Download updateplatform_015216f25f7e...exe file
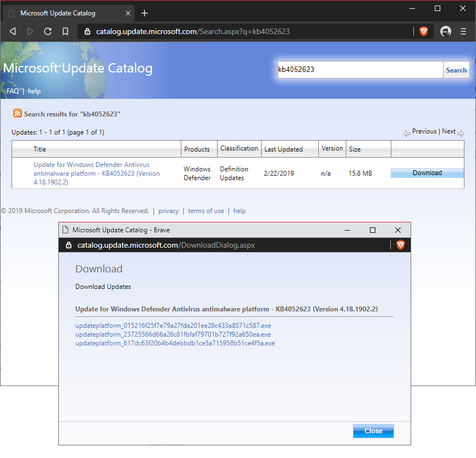This screenshot has height=458, width=476. click(173, 326)
